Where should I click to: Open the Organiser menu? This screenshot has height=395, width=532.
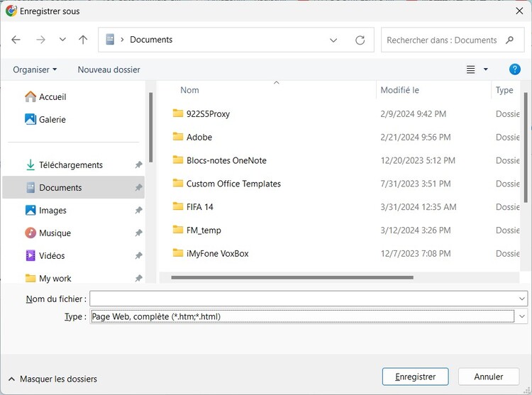tap(35, 69)
